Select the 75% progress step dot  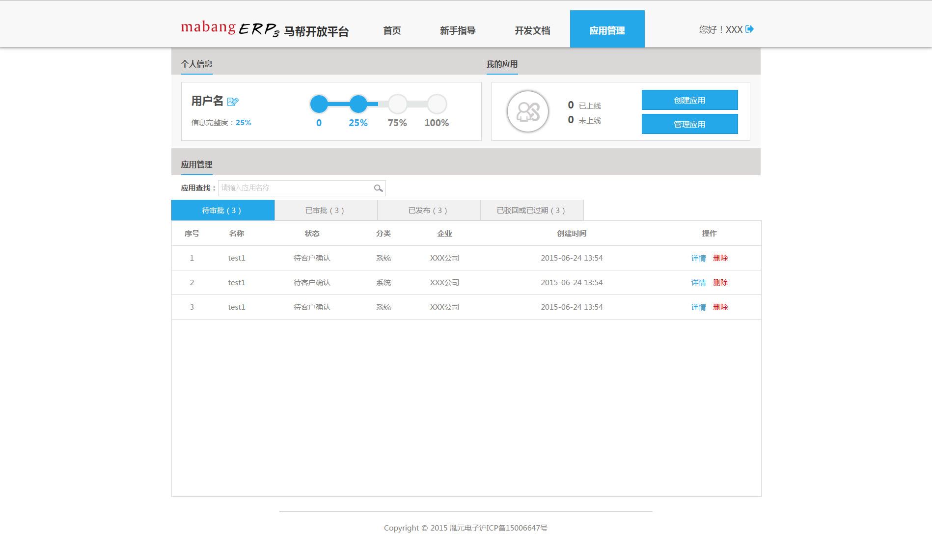click(x=397, y=104)
